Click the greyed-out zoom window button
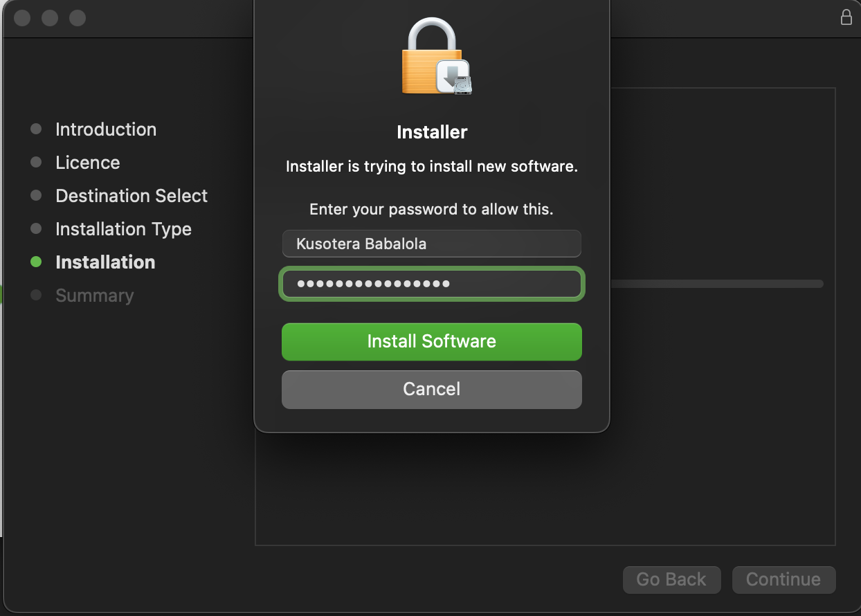Image resolution: width=861 pixels, height=616 pixels. point(78,18)
